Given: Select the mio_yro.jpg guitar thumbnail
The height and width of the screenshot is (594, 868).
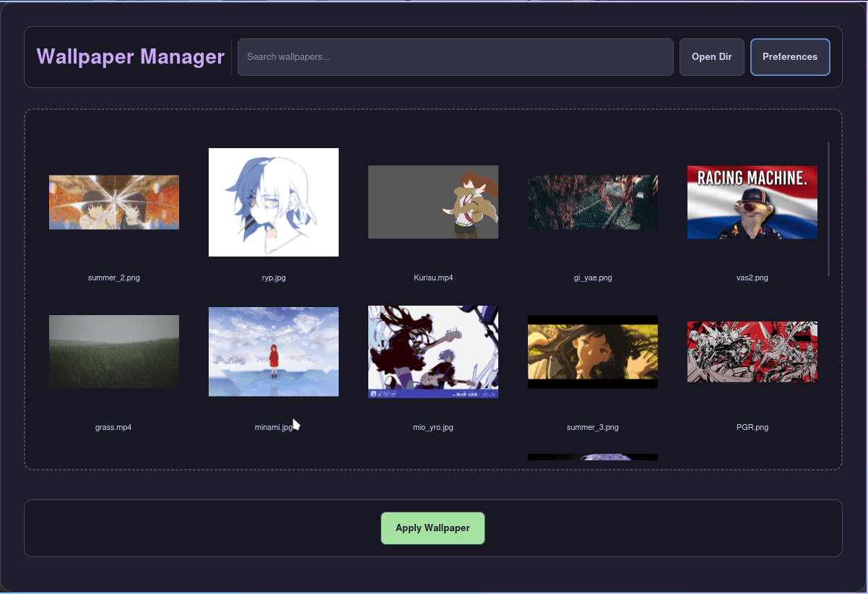Looking at the screenshot, I should tap(433, 352).
